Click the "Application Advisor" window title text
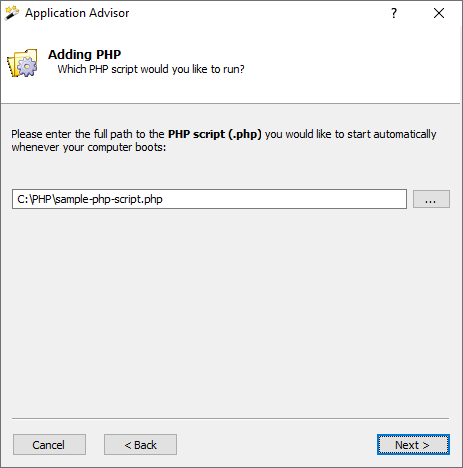 click(77, 13)
